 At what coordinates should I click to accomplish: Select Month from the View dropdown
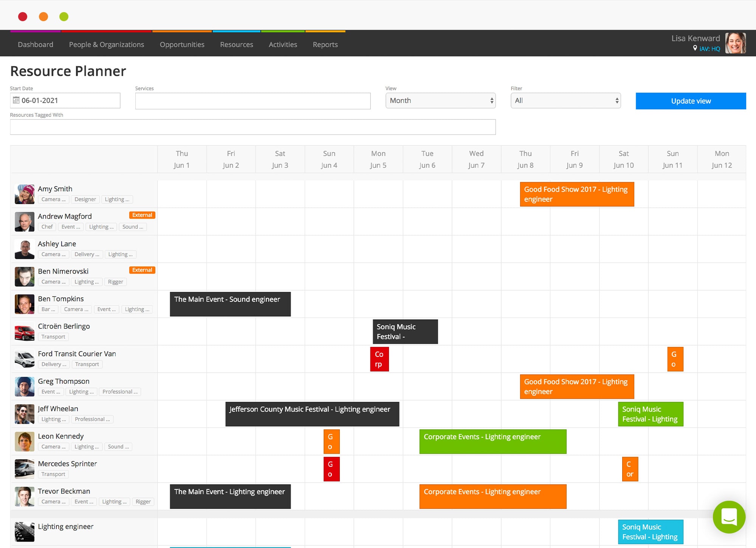point(440,100)
